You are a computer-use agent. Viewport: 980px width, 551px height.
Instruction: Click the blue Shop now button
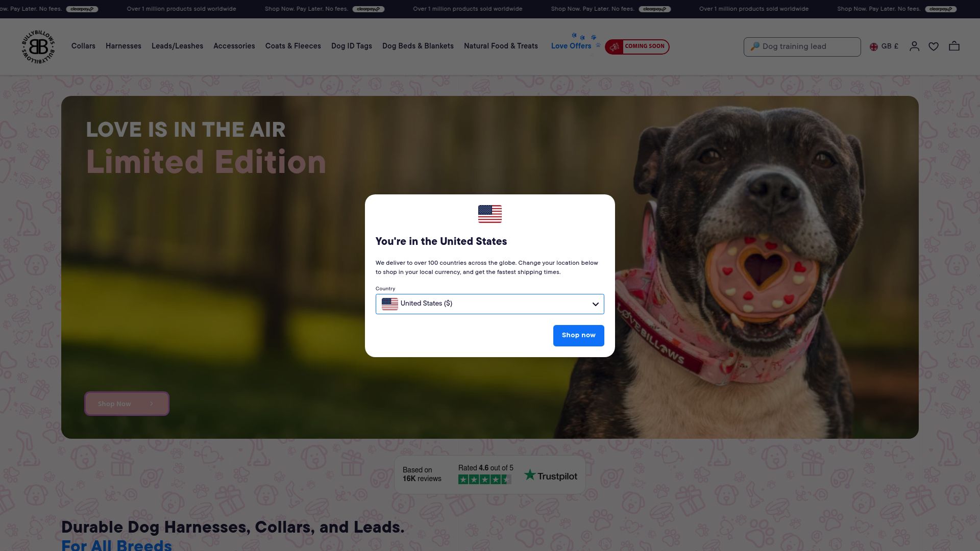[579, 336]
